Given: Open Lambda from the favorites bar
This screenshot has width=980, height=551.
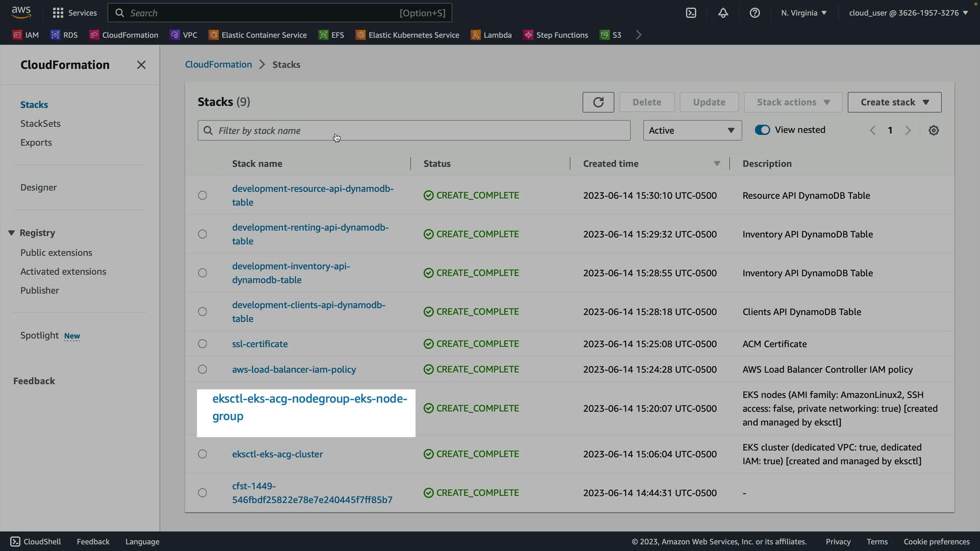Looking at the screenshot, I should tap(491, 35).
